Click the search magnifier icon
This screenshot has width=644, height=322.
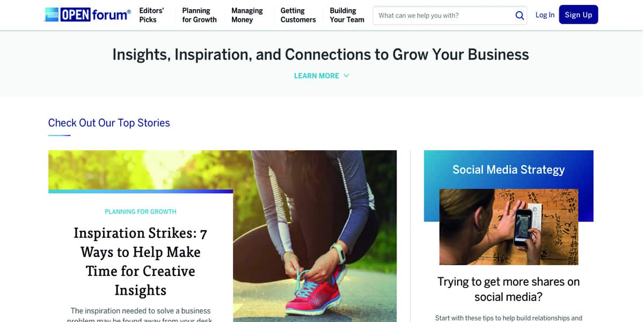tap(519, 16)
